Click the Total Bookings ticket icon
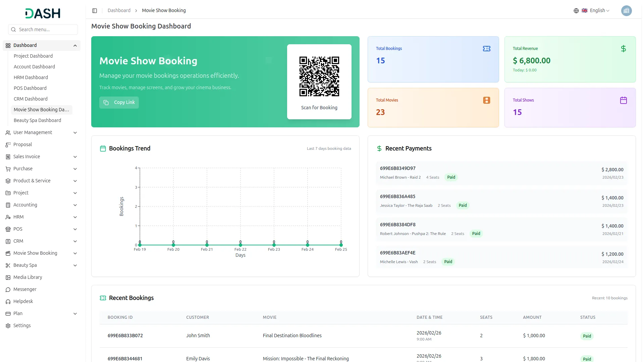 pos(486,48)
